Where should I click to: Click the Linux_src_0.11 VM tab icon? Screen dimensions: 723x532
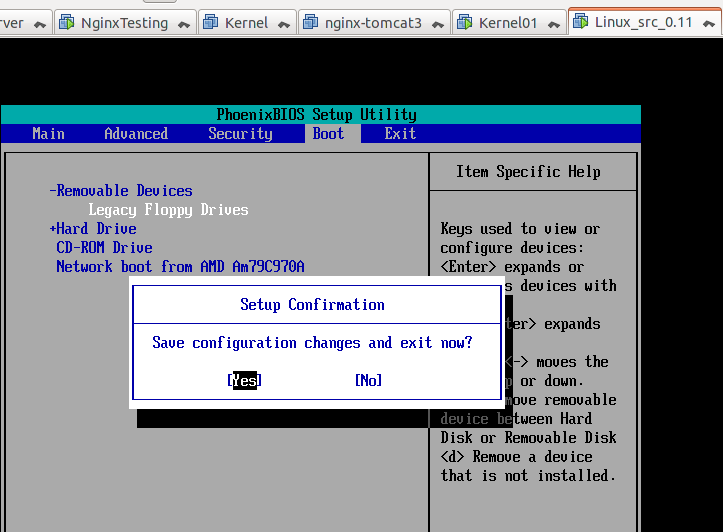(581, 22)
